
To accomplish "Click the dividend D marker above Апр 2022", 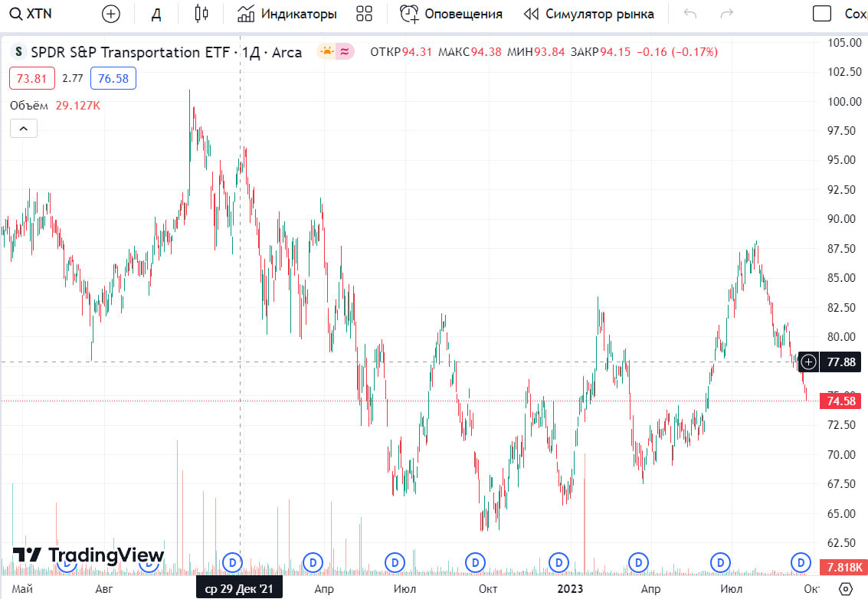I will coord(313,563).
